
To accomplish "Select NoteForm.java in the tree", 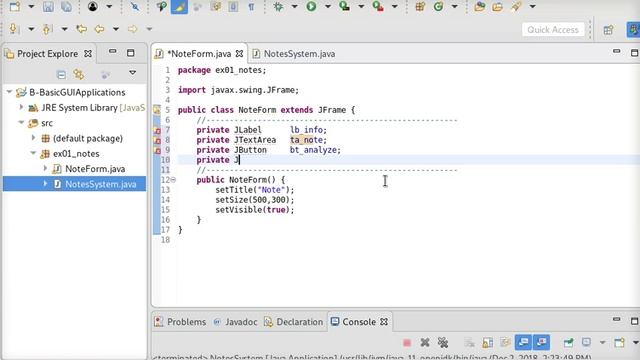I will [x=95, y=169].
